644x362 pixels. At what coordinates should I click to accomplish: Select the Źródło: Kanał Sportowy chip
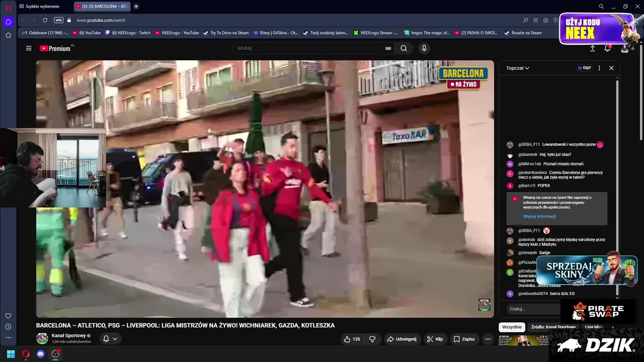point(553,327)
